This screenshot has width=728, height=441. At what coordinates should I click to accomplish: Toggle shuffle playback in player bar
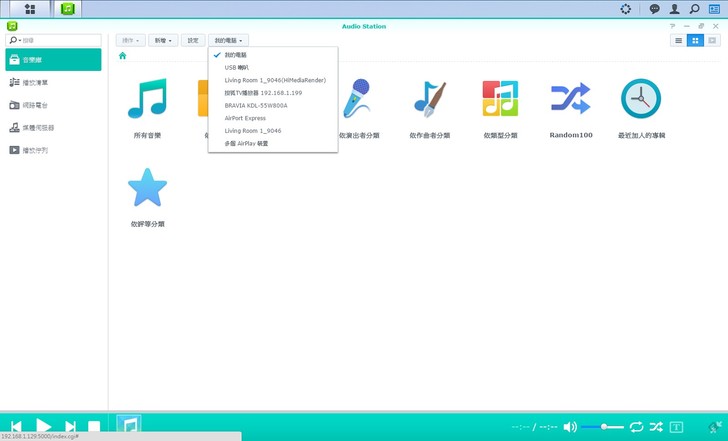(x=656, y=427)
